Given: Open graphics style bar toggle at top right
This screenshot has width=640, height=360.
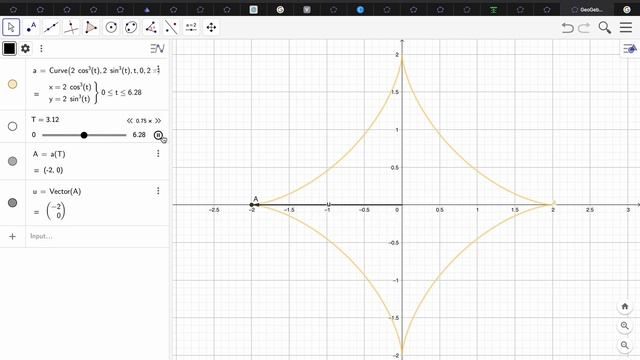Looking at the screenshot, I should click(x=630, y=49).
